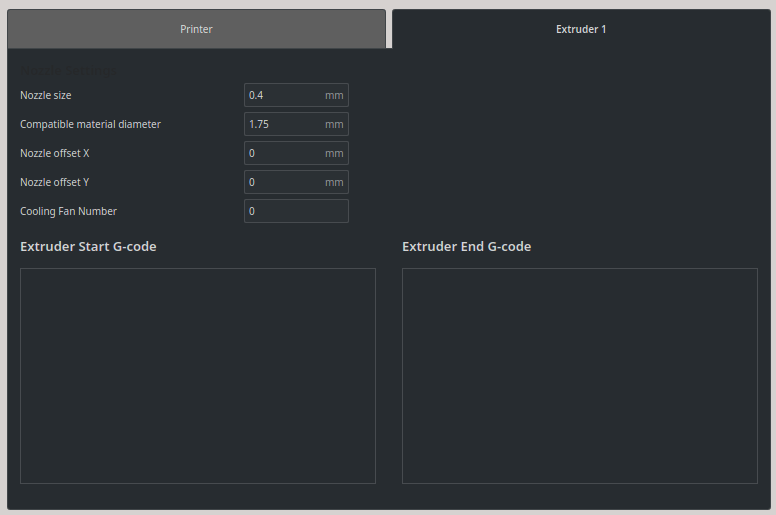
Task: Click the Compatible material diameter label
Action: (90, 124)
